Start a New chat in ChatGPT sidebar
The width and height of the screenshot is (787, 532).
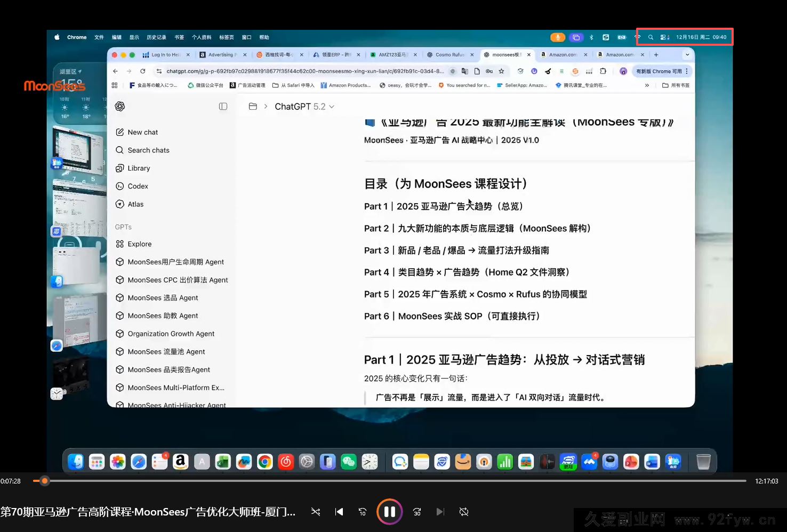click(143, 132)
